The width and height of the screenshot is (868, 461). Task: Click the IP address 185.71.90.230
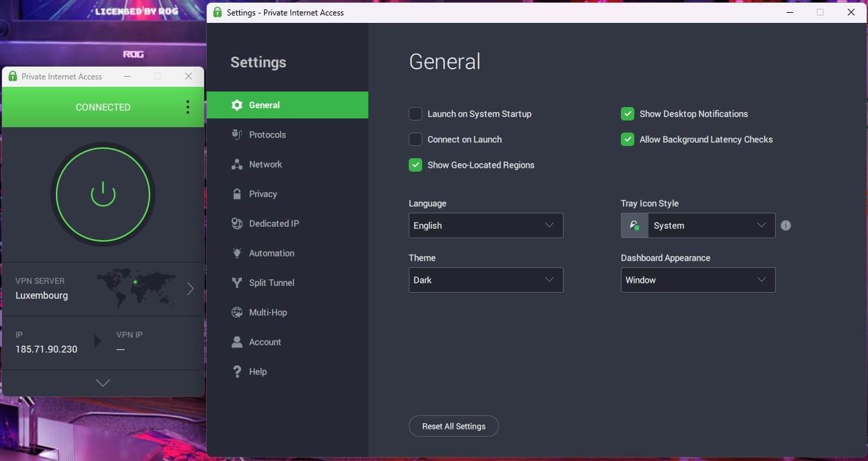[46, 349]
